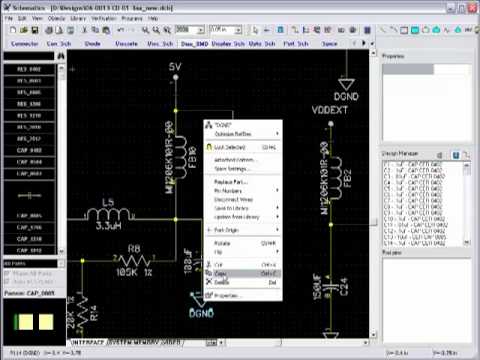Click the Print icon
The image size is (480, 360).
click(49, 30)
